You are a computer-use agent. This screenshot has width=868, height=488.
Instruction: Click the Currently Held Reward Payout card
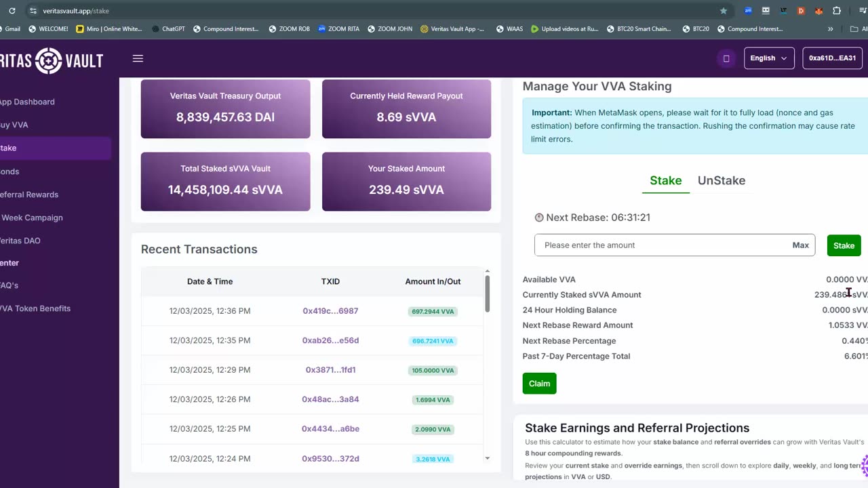point(406,108)
